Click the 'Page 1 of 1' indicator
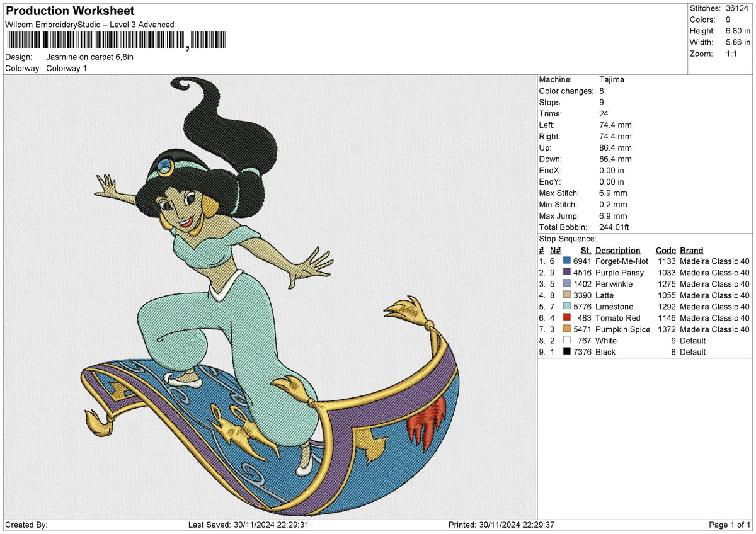Image resolution: width=756 pixels, height=534 pixels. 730,525
